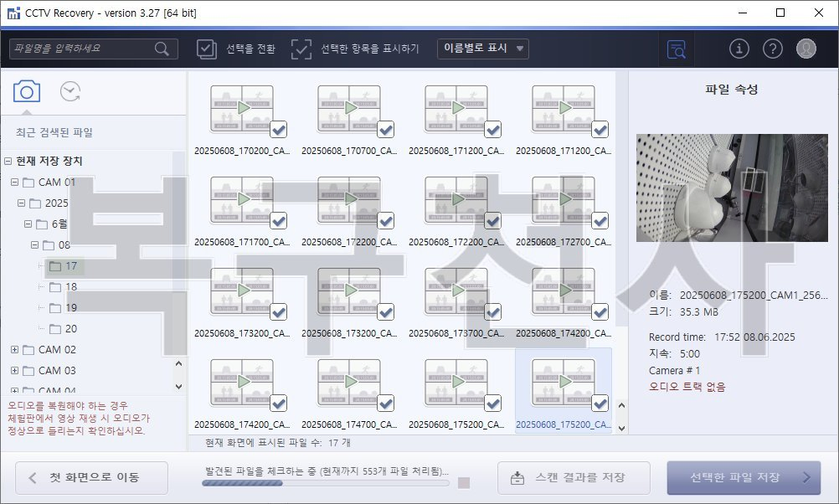Open the advanced file search icon
The image size is (839, 504).
(677, 49)
